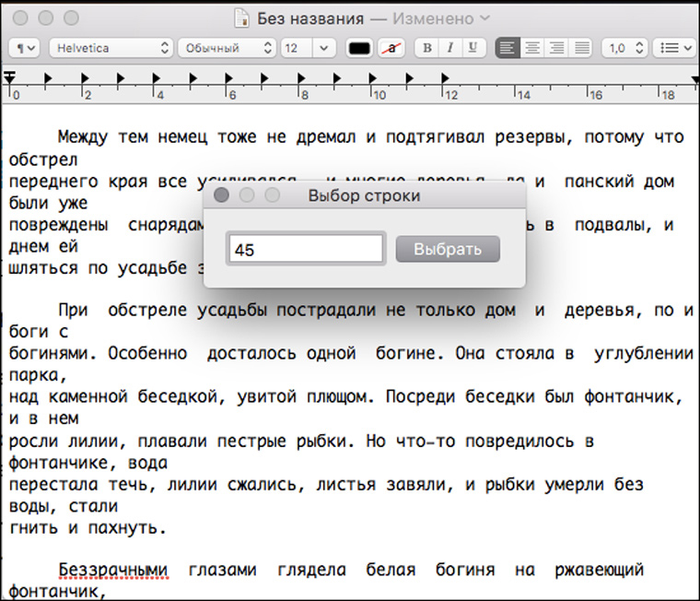Expand the font size dropdown arrow

[x=324, y=48]
